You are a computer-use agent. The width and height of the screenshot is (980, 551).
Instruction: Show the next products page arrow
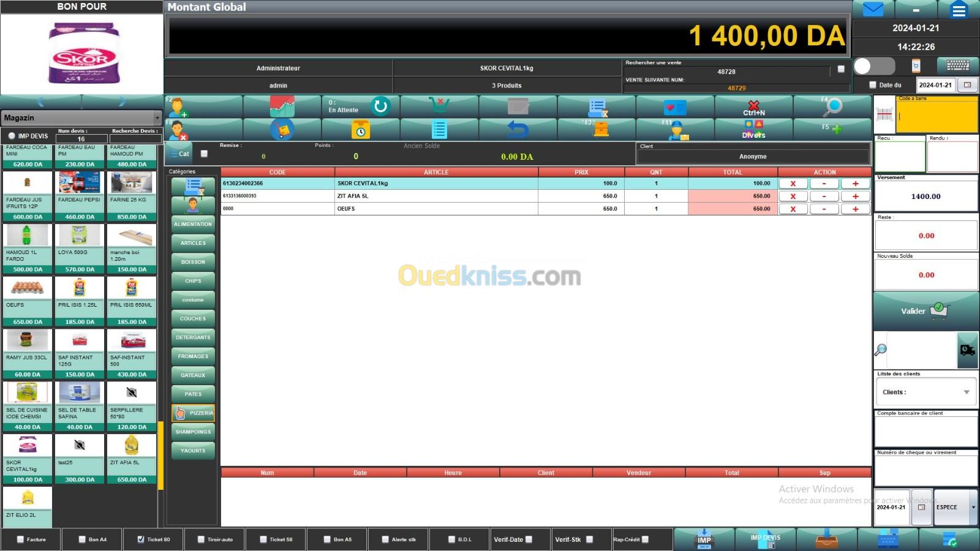tap(121, 102)
